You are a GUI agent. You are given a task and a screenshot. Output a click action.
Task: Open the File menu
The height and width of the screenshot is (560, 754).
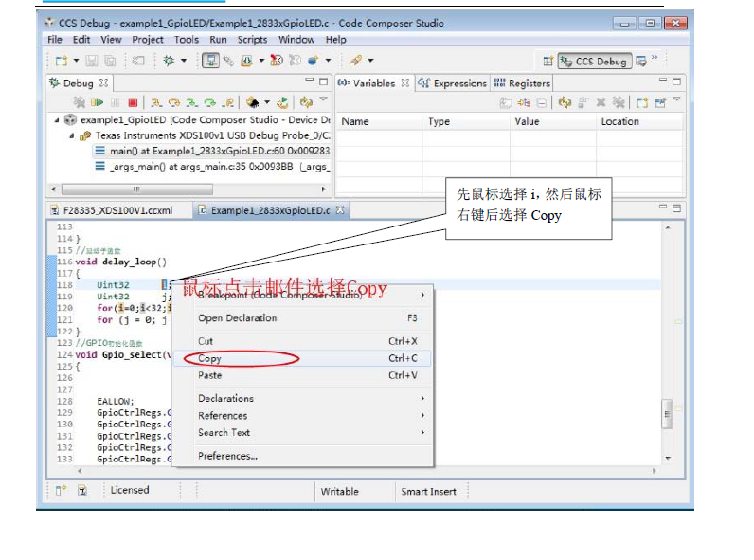[55, 40]
